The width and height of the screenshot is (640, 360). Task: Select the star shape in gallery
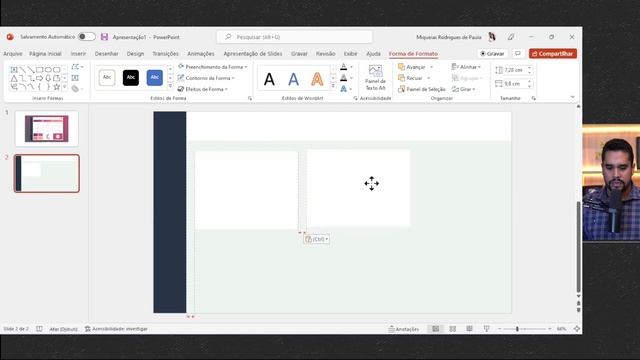[57, 87]
